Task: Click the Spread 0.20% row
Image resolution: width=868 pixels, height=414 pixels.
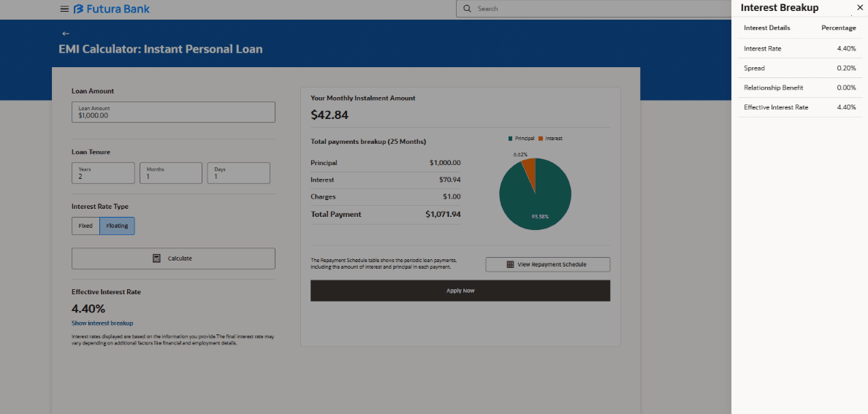Action: point(799,68)
